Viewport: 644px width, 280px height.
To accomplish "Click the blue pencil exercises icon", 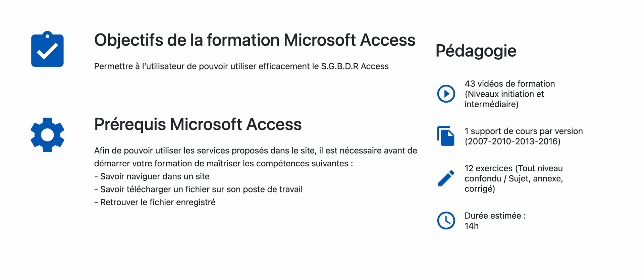I will (446, 178).
